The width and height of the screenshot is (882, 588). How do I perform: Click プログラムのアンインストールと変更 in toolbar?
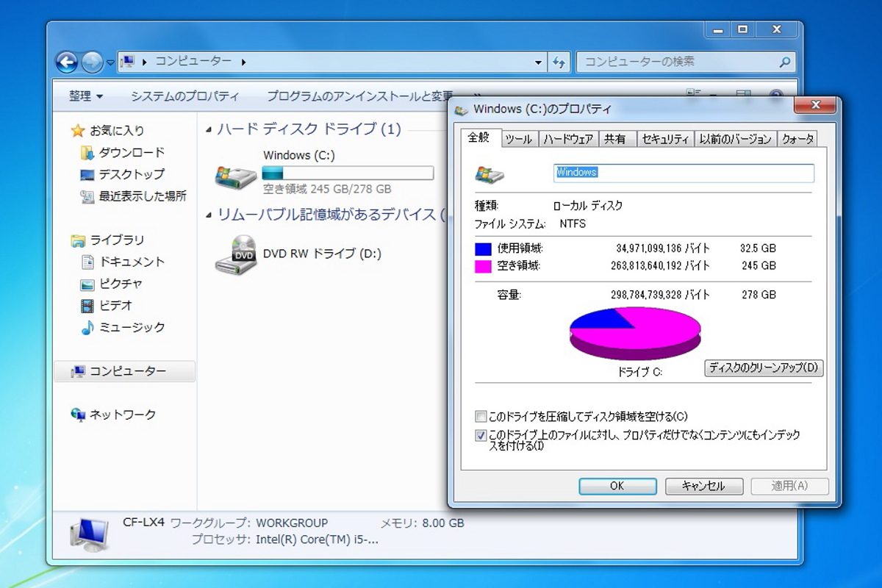(x=359, y=96)
